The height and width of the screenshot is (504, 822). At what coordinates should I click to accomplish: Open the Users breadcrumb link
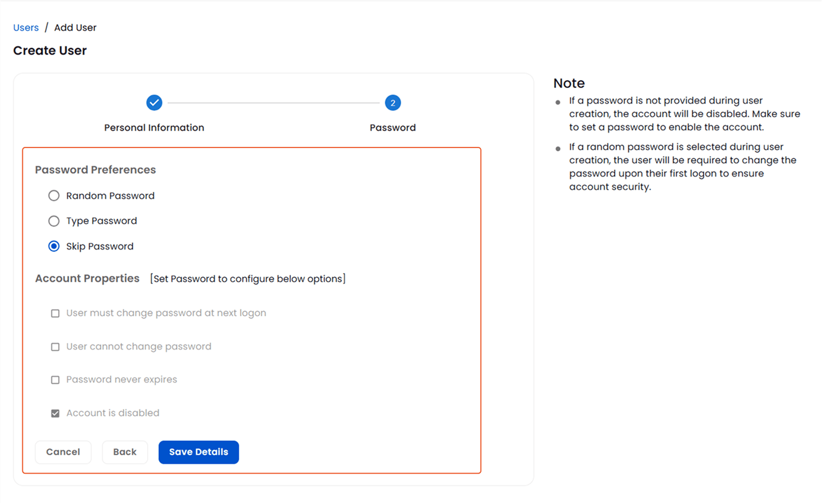pyautogui.click(x=26, y=27)
